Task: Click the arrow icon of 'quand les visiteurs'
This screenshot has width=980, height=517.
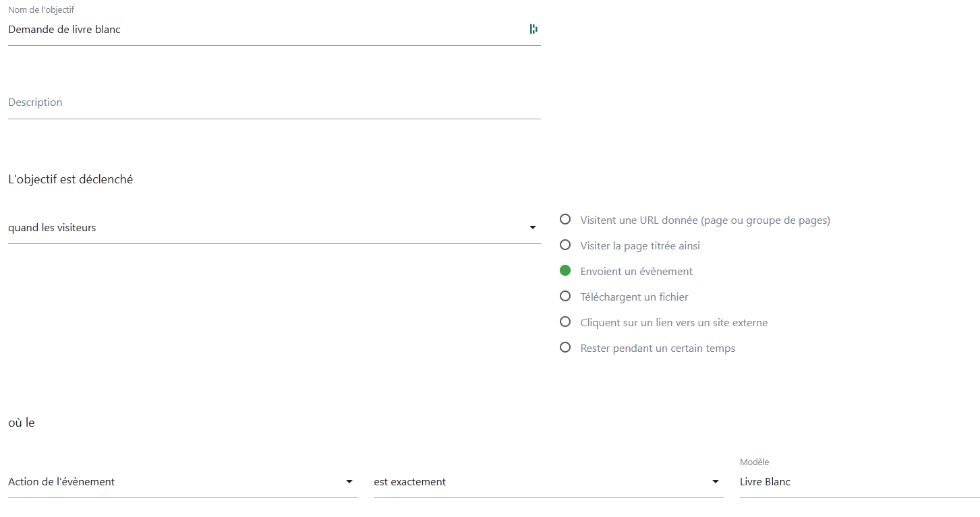Action: pyautogui.click(x=532, y=228)
